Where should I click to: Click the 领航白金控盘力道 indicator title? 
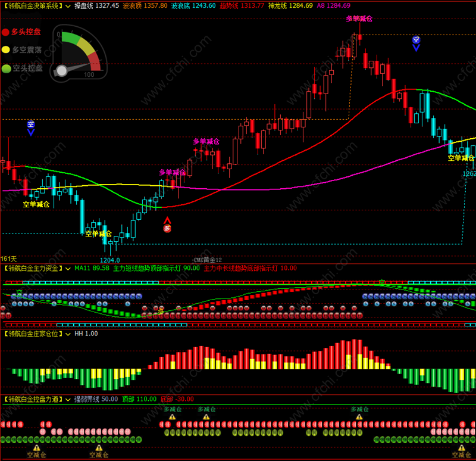pyautogui.click(x=33, y=399)
